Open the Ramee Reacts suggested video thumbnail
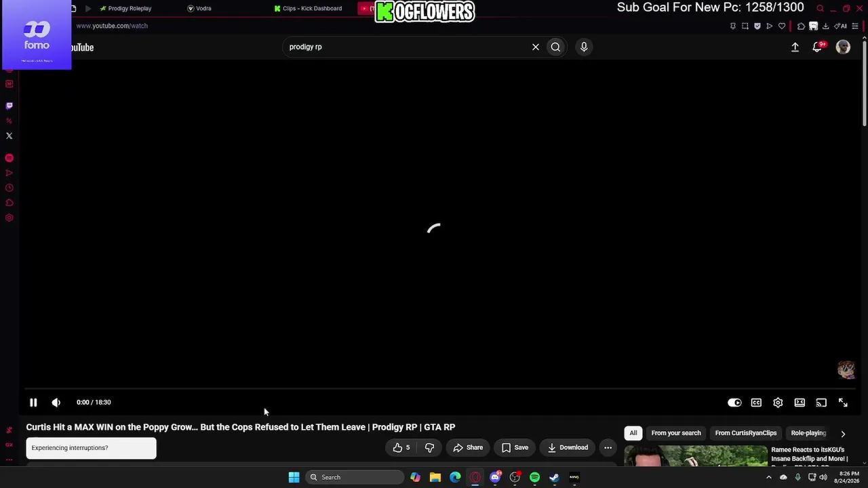 (x=696, y=455)
